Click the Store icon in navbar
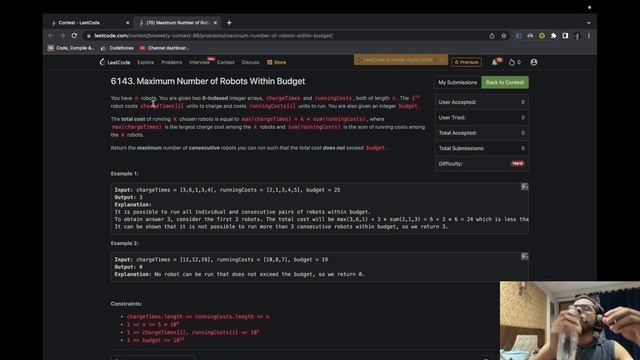The image size is (640, 360). coord(276,62)
